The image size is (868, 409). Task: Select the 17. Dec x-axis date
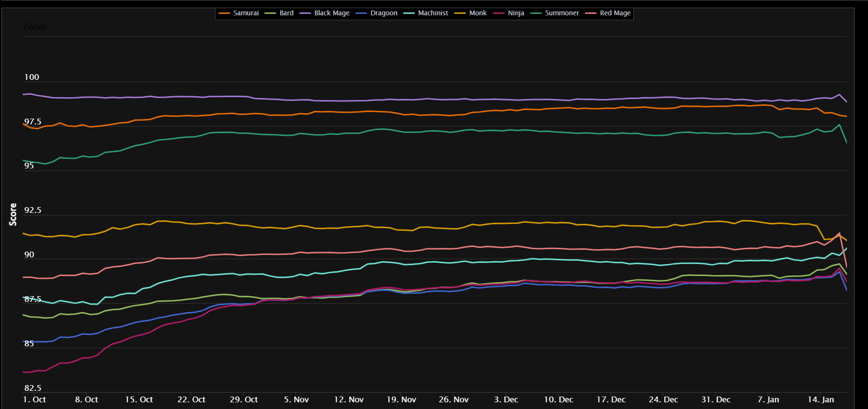pyautogui.click(x=611, y=399)
